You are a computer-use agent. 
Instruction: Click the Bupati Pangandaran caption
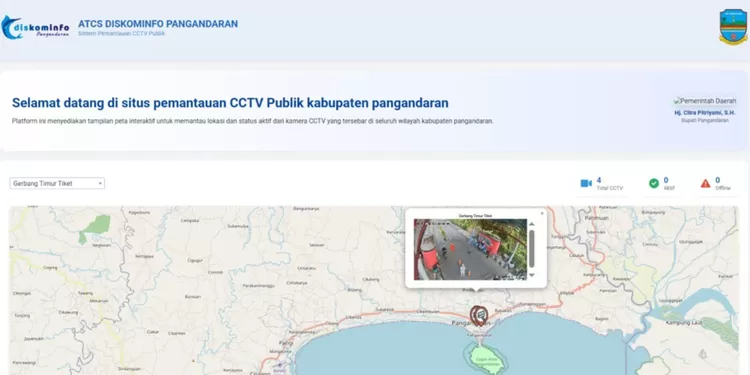tap(705, 121)
